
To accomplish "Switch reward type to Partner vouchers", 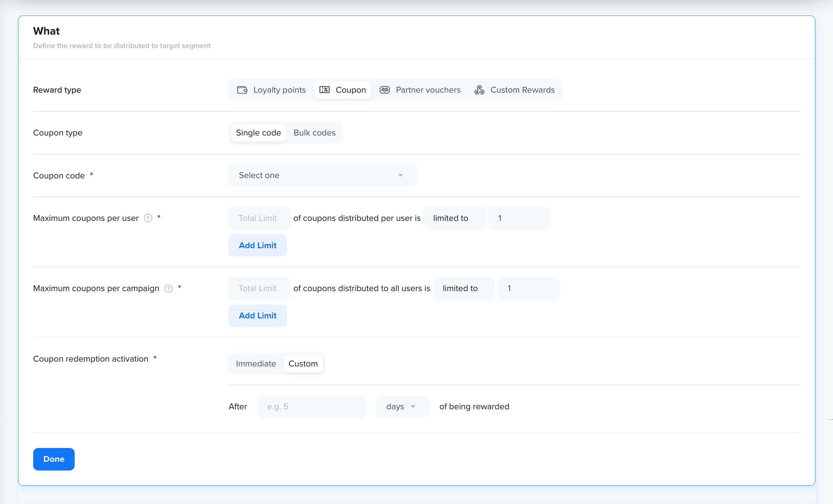I will (x=428, y=90).
